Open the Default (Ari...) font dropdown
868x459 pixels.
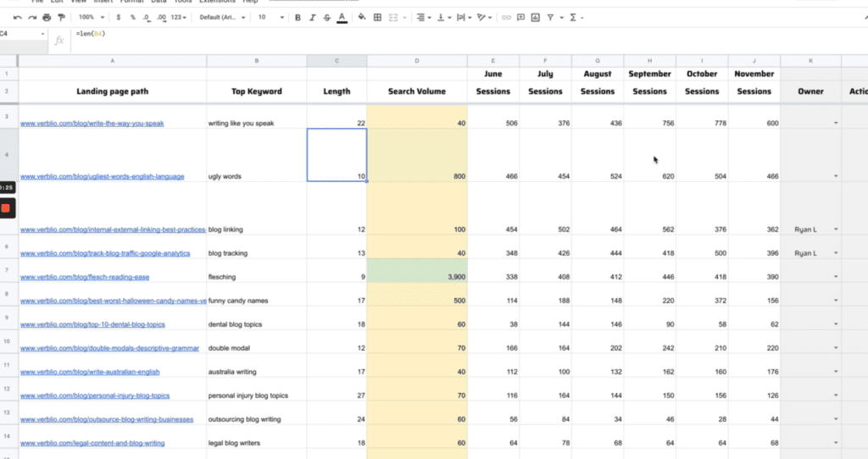click(x=221, y=17)
